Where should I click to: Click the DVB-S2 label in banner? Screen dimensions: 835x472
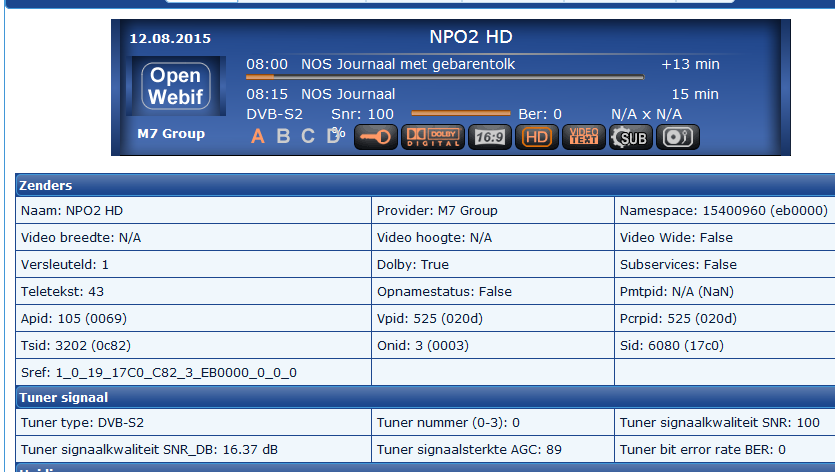(x=274, y=114)
